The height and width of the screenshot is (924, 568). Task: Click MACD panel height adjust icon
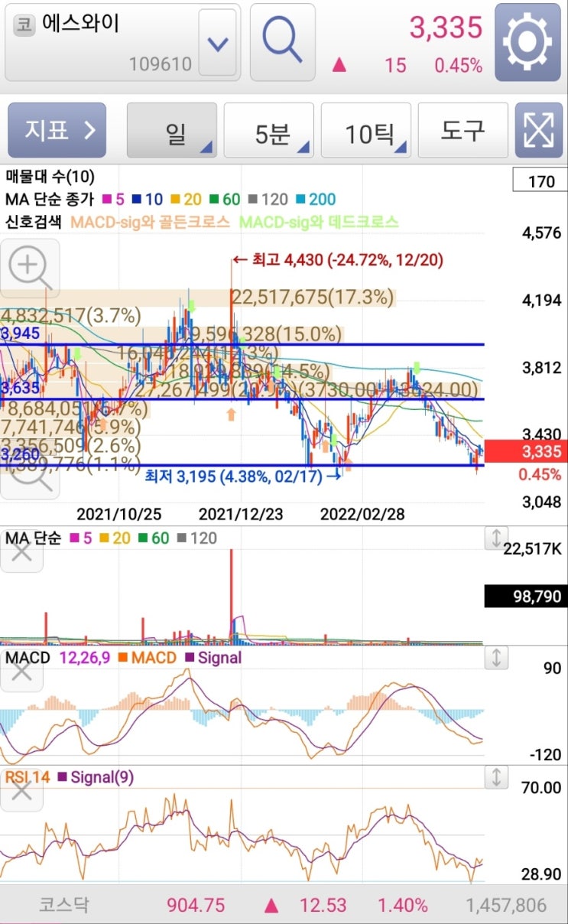(496, 658)
